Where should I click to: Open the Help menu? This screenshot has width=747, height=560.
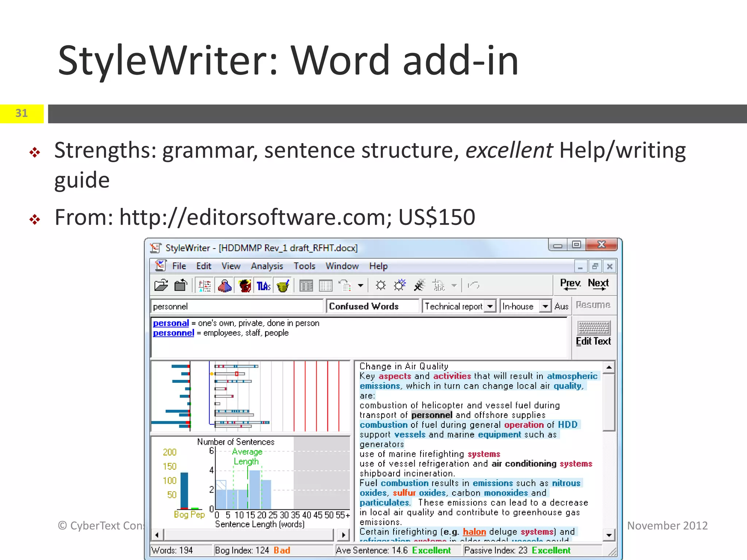click(379, 266)
